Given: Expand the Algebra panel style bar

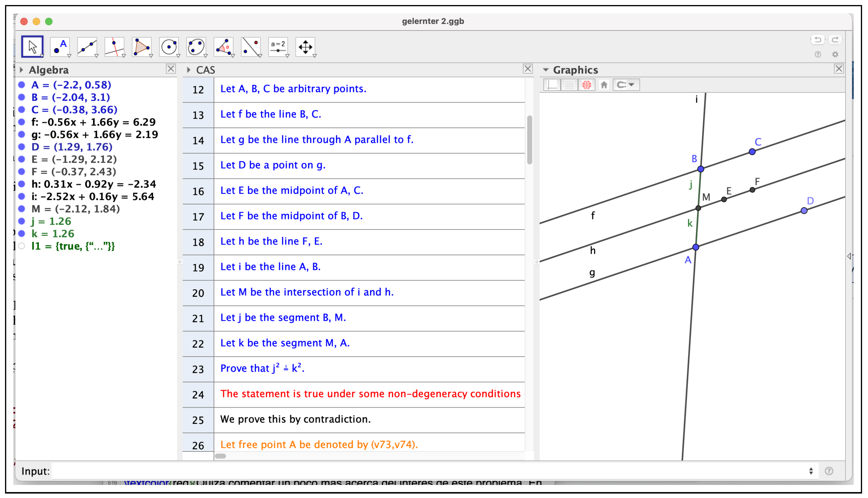Looking at the screenshot, I should (22, 70).
